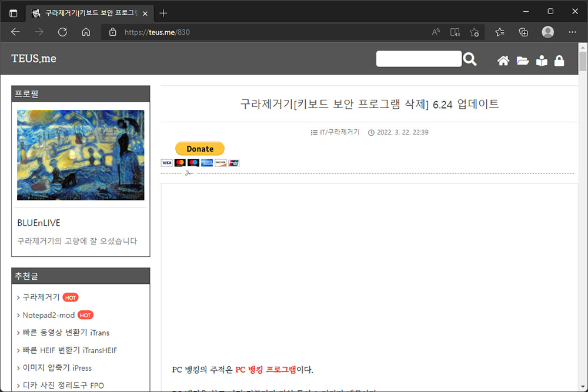Open the browser home page
Viewport: 588px width, 392px height.
click(86, 32)
